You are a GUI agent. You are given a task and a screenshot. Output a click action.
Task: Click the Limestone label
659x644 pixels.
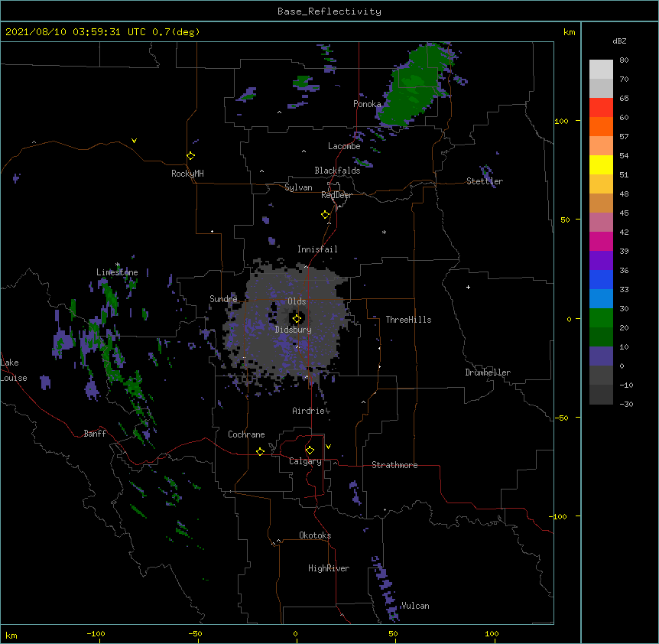click(117, 272)
